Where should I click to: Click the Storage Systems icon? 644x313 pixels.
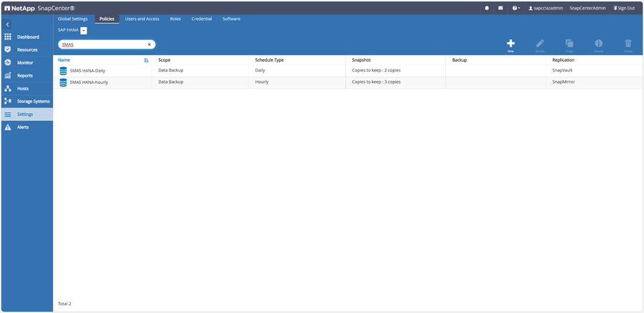pos(7,101)
